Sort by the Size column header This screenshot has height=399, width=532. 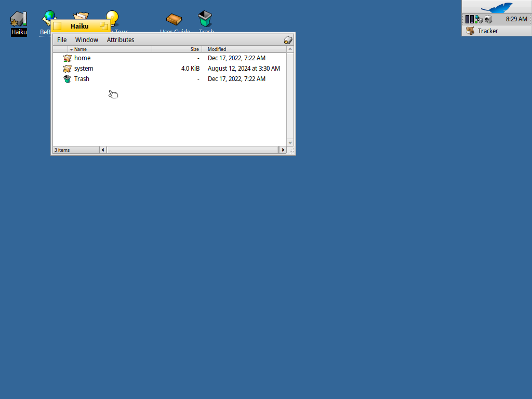tap(177, 49)
